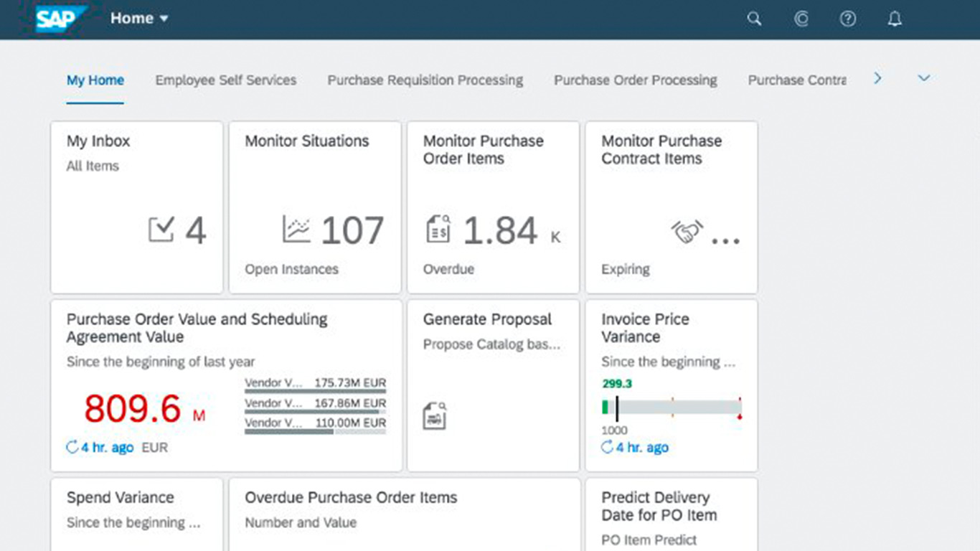Switch to Employee Self Services tab

[226, 80]
